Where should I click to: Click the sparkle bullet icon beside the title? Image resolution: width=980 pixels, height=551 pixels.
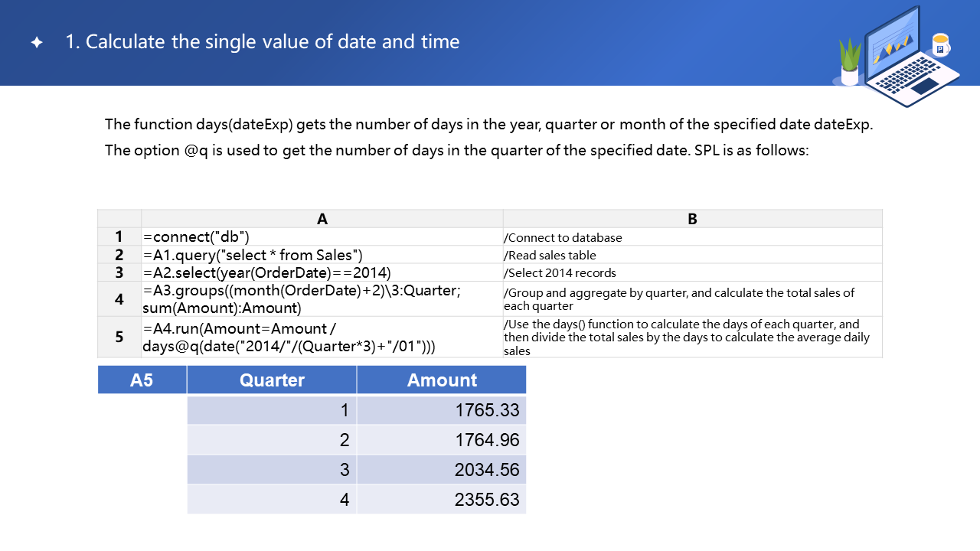(37, 43)
